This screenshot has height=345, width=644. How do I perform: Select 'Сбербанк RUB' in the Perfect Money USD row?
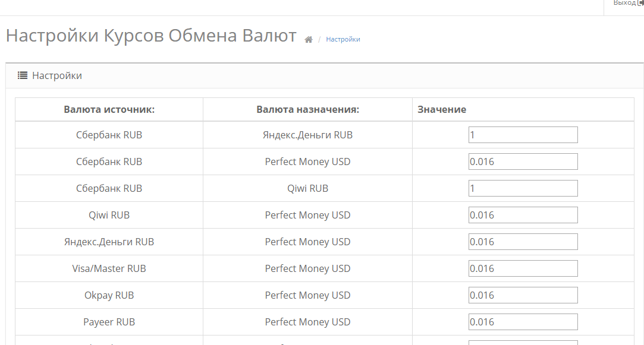109,162
